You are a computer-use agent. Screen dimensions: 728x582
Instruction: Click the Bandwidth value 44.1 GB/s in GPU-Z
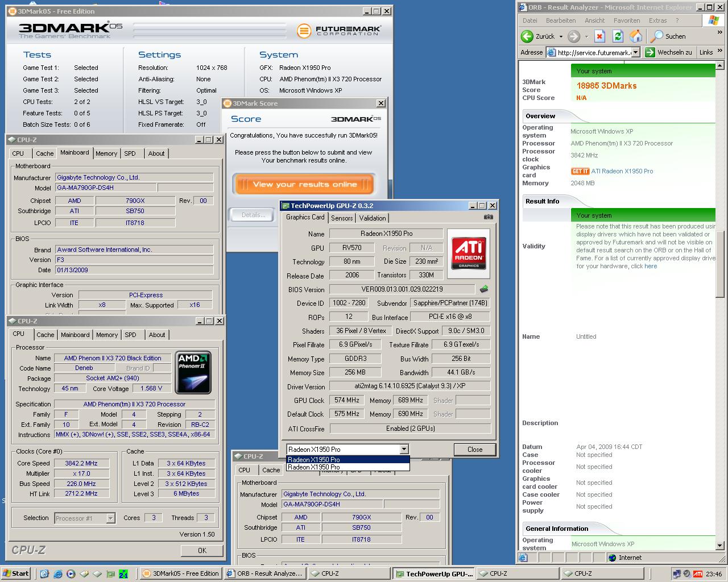461,372
